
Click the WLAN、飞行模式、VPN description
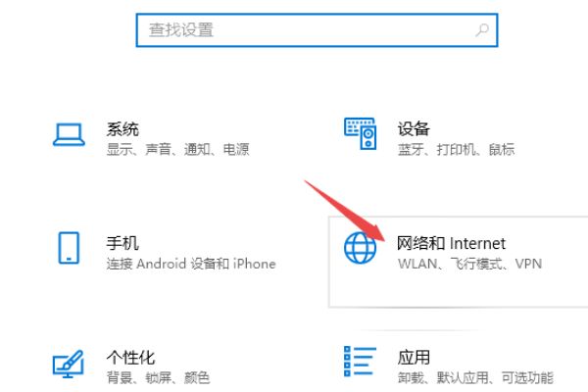[x=469, y=264]
